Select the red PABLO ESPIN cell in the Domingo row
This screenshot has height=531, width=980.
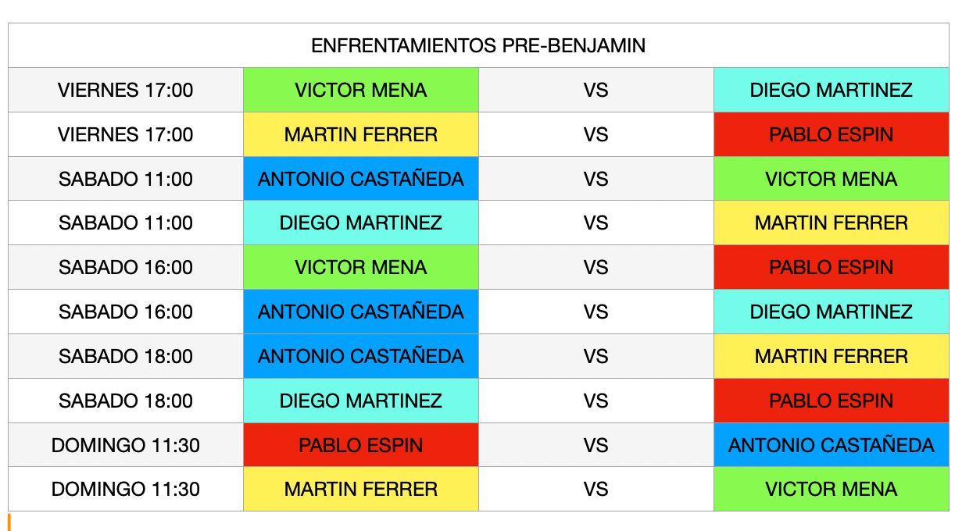coord(360,445)
